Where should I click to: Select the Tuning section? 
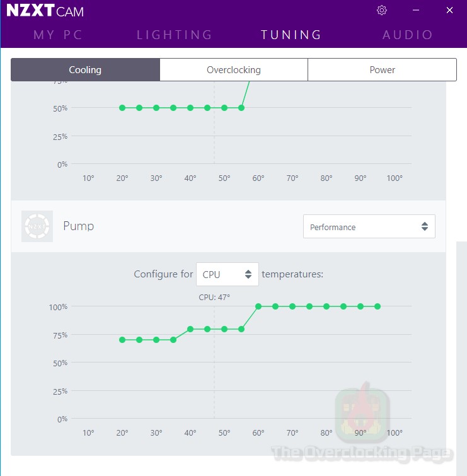point(291,35)
